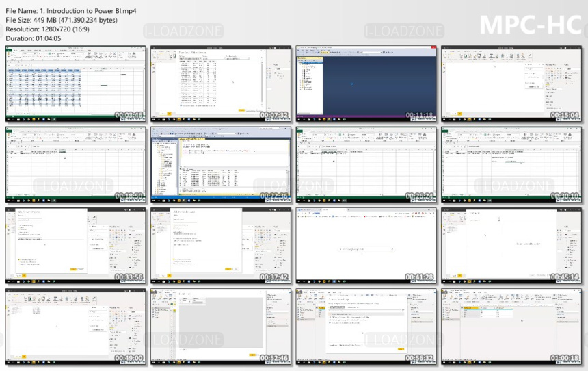Click the Excel frame stamped 00:18:50

tap(76, 165)
